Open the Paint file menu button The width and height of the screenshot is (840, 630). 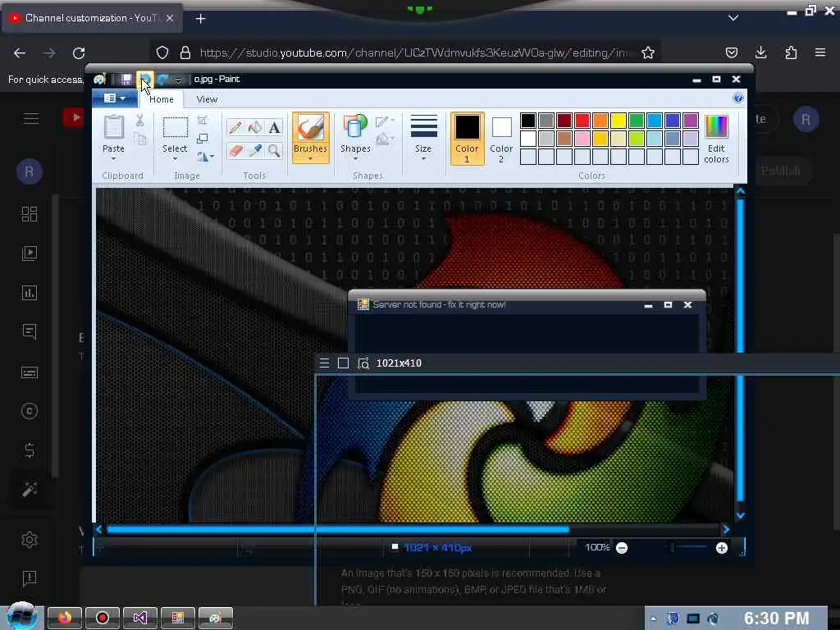click(115, 98)
